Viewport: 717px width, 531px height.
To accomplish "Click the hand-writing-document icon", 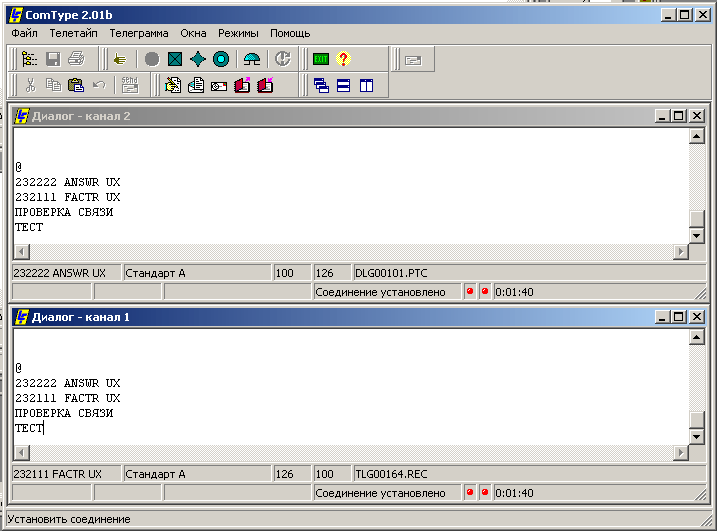I will 173,85.
